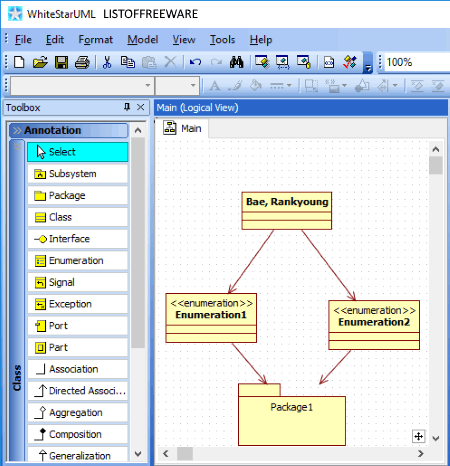Image resolution: width=450 pixels, height=466 pixels.
Task: Click the Line color pencil icon
Action: point(235,86)
